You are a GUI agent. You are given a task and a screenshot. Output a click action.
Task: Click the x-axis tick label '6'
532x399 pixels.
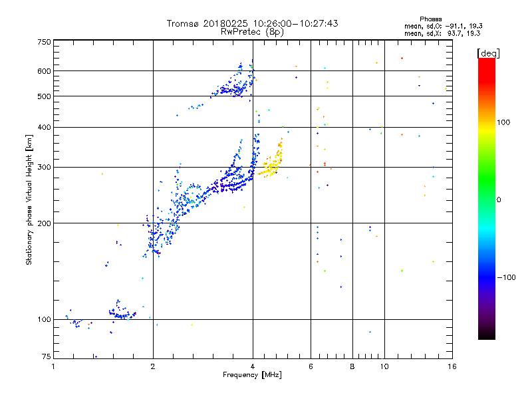click(x=311, y=366)
